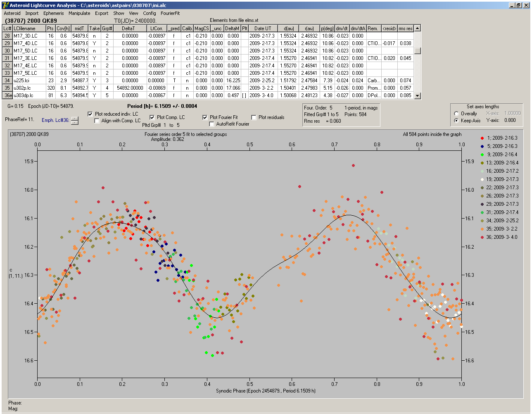Click the Take column header
The image size is (532, 414).
[x=95, y=29]
